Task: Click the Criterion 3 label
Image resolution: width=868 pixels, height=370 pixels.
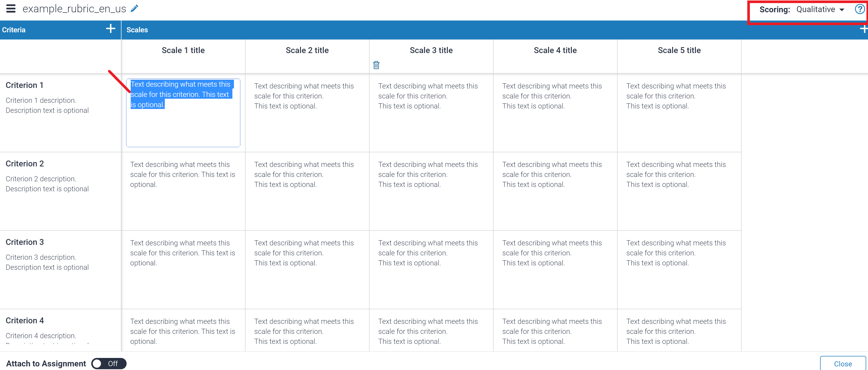Action: point(25,242)
